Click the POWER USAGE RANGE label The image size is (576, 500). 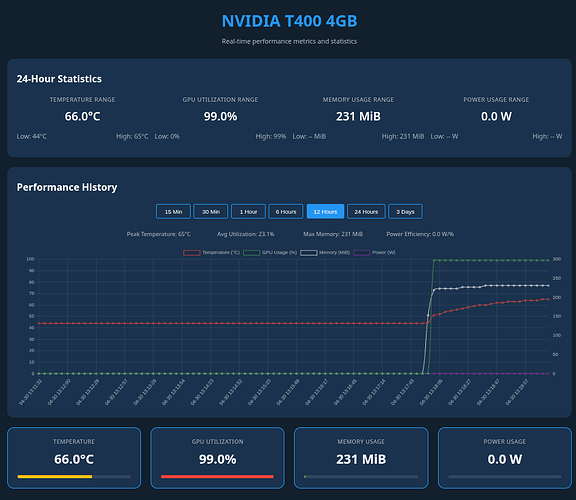496,100
